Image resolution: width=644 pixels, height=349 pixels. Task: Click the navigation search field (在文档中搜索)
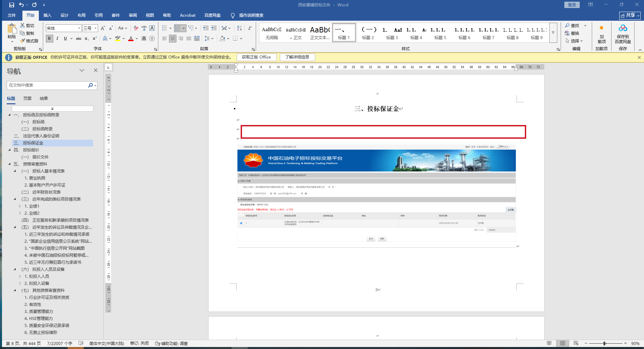pos(47,85)
